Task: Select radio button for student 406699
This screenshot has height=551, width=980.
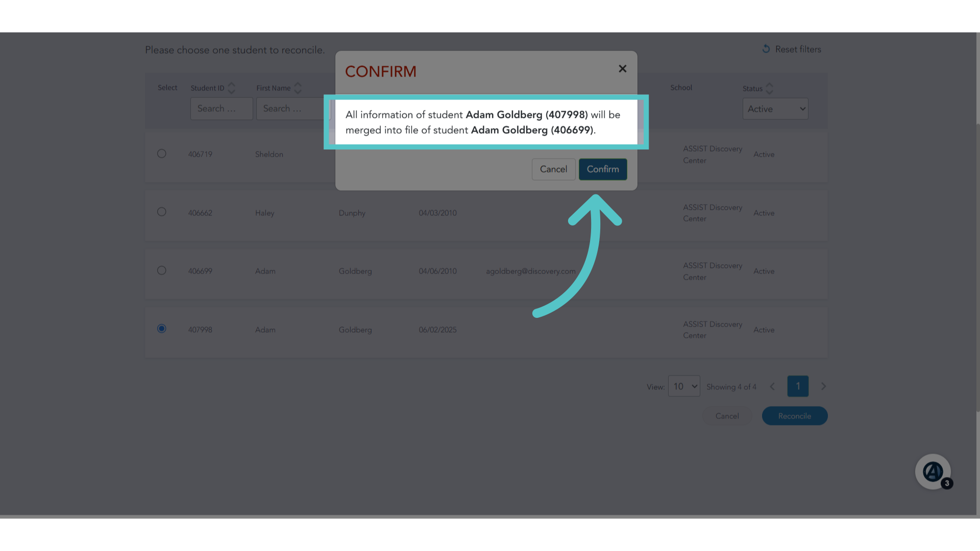Action: [162, 270]
